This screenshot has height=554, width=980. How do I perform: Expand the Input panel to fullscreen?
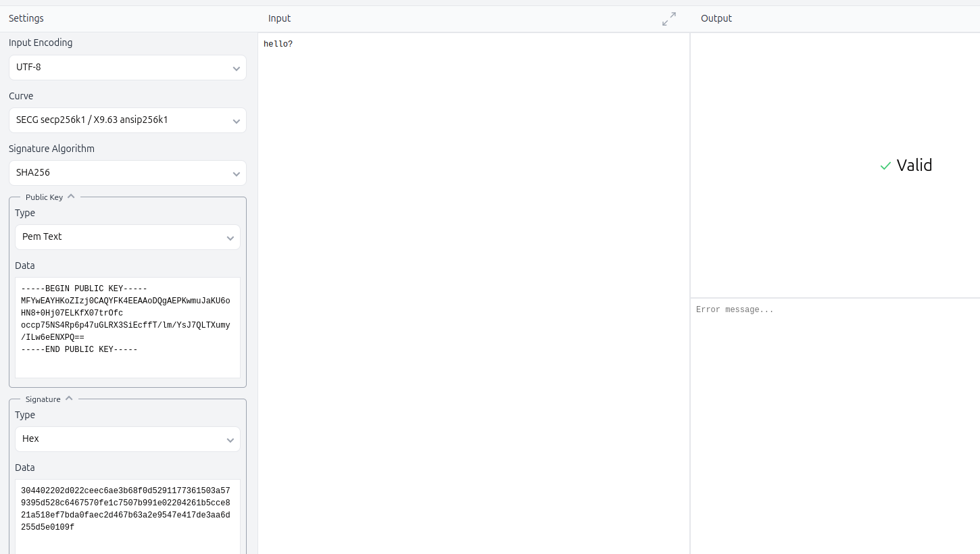(x=669, y=19)
